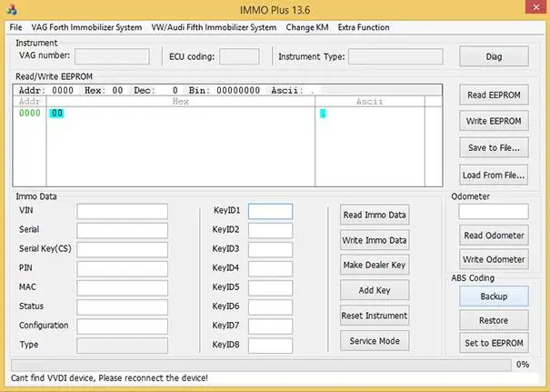This screenshot has width=550, height=392.
Task: Click the IMMO Plus app icon in title bar
Action: pos(12,9)
